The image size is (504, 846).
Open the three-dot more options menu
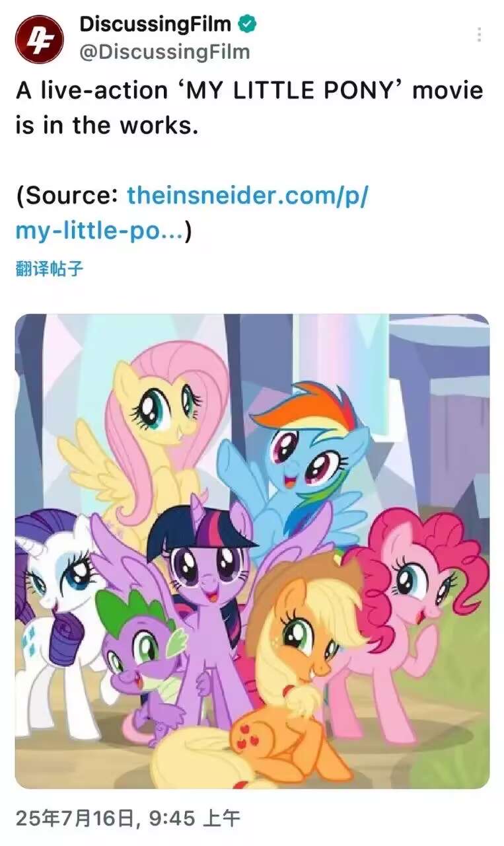[479, 35]
